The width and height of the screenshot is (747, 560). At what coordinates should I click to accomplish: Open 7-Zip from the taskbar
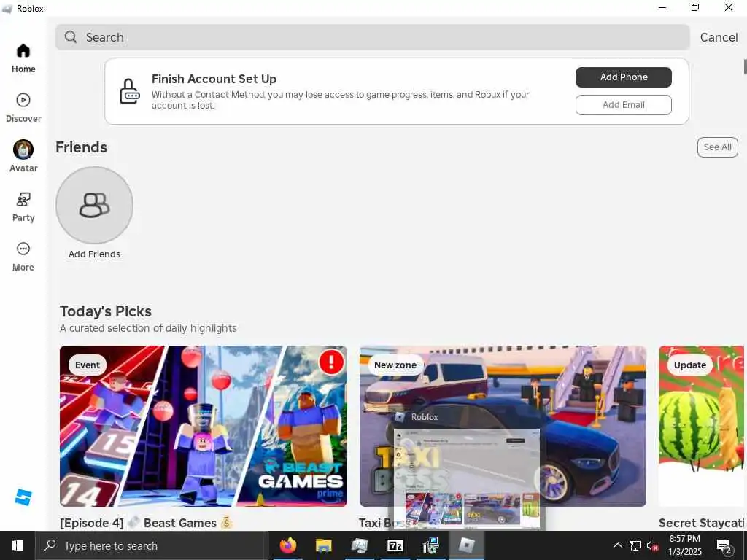(x=395, y=545)
